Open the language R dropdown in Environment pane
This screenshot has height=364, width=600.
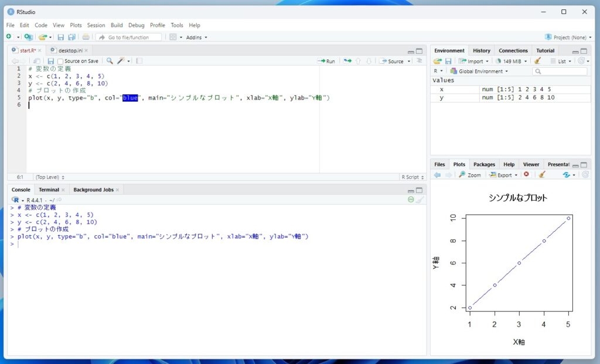[438, 71]
